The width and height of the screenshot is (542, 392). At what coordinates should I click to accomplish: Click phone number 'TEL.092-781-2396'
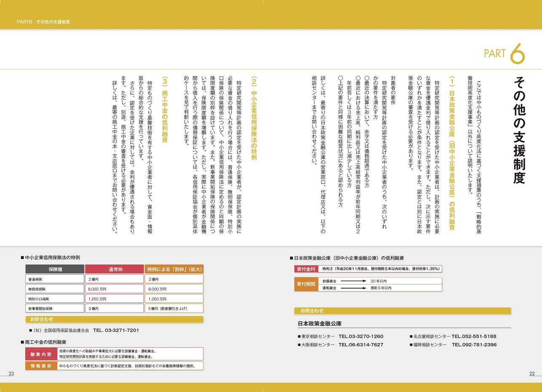tap(474, 345)
